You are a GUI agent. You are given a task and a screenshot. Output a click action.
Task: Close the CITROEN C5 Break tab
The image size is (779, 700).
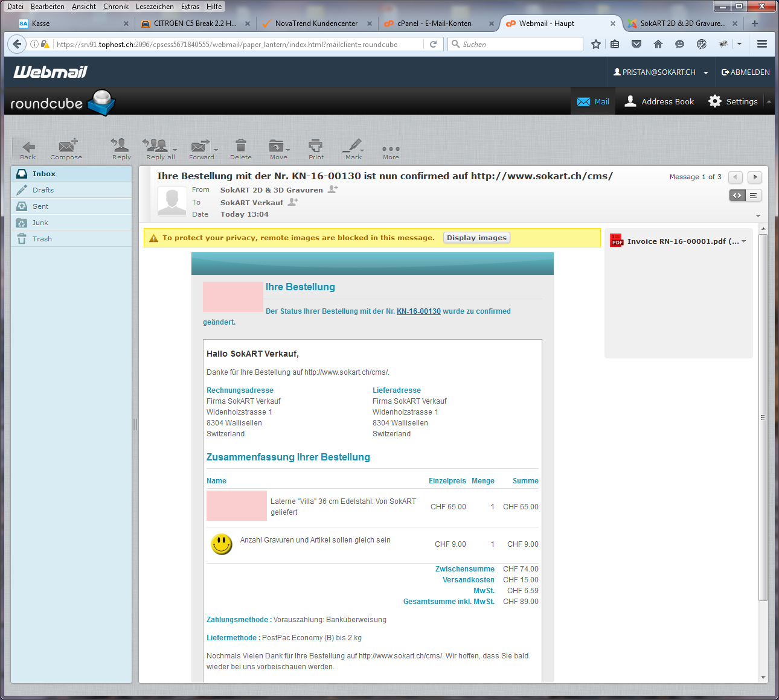[248, 24]
